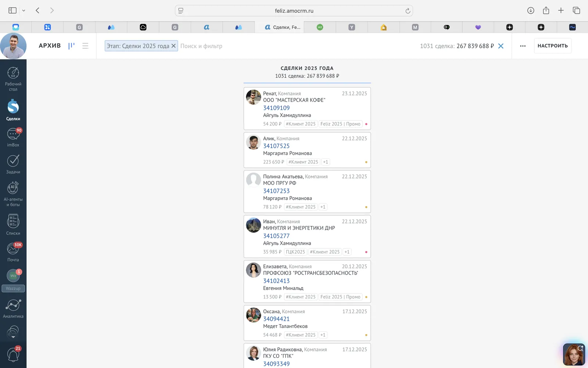This screenshot has height=368, width=588.
Task: Open the Рабочий стол dashboard icon
Action: click(13, 79)
